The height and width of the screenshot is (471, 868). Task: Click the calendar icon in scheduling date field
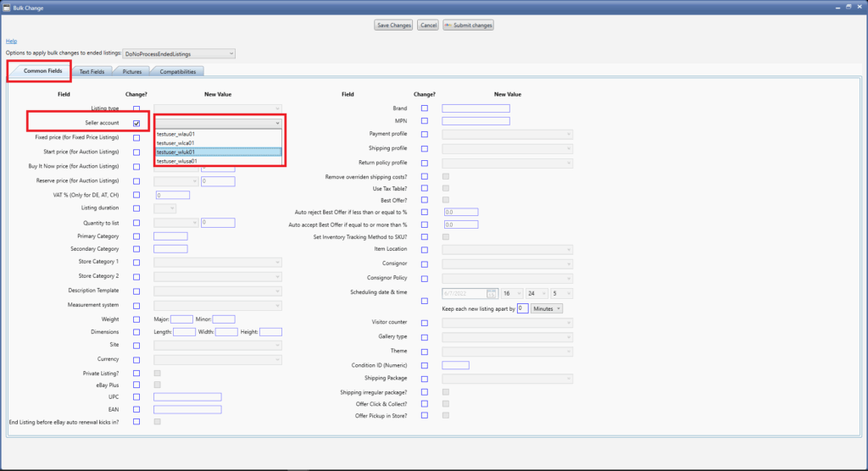click(x=492, y=294)
